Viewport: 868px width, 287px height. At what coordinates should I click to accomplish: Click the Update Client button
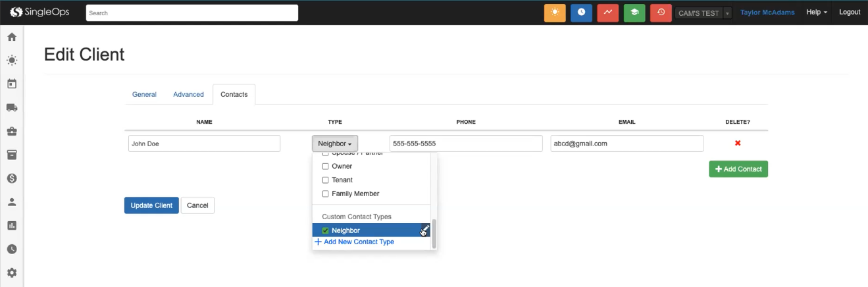point(151,205)
